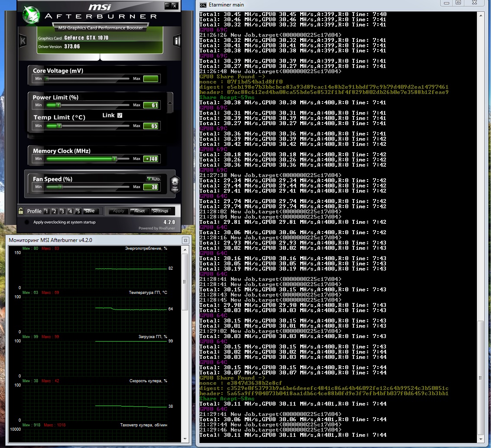Click the Temp Limit value field showing 65
This screenshot has width=499, height=448.
[x=151, y=126]
